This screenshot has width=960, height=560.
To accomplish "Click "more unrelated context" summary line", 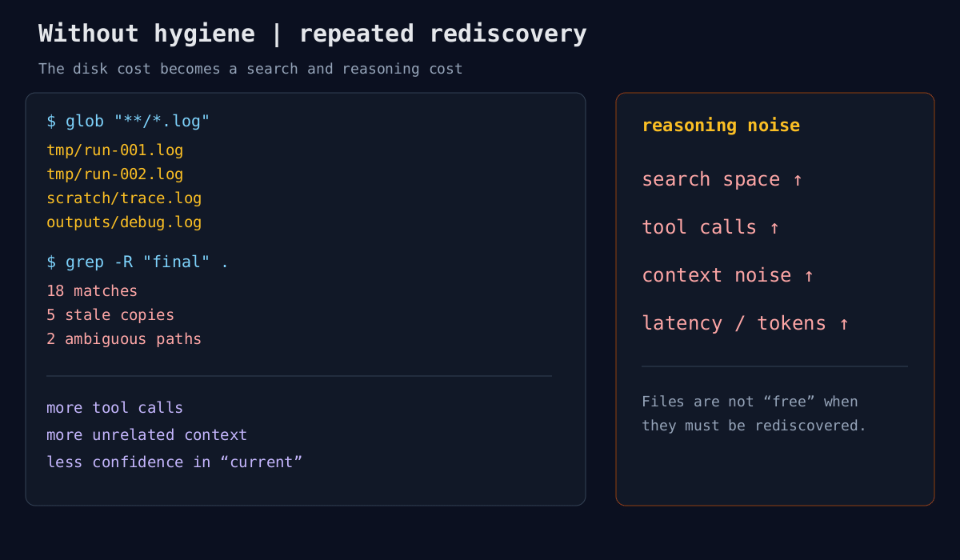I will [x=146, y=435].
